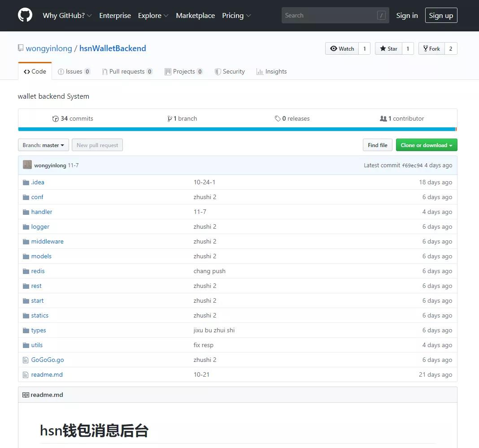Click the types folder icon
Screen dimensions: 479x448
[x=26, y=331]
